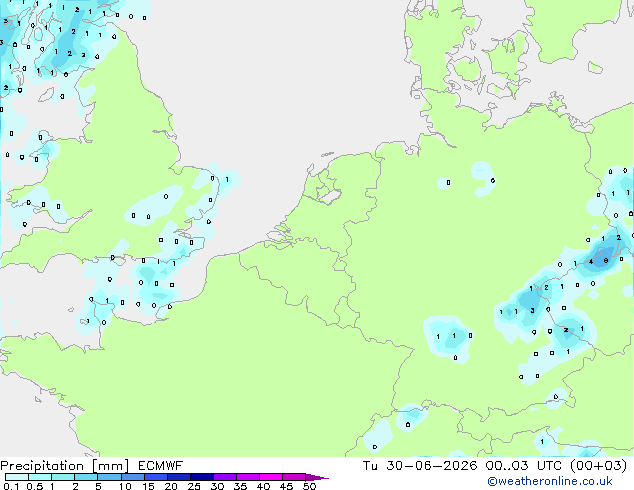634x490 pixels.
Task: Click the '50' legend scale number
Action: click(310, 486)
